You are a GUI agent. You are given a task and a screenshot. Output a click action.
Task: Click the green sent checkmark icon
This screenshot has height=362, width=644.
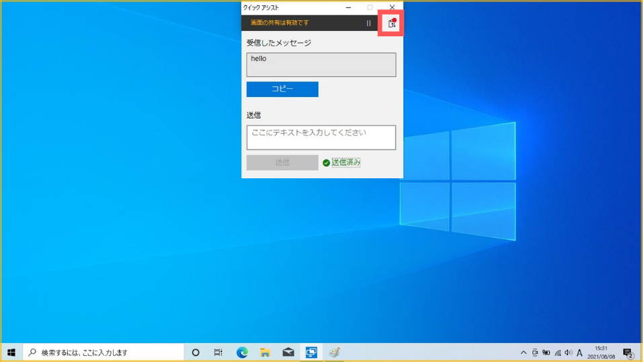pos(326,163)
